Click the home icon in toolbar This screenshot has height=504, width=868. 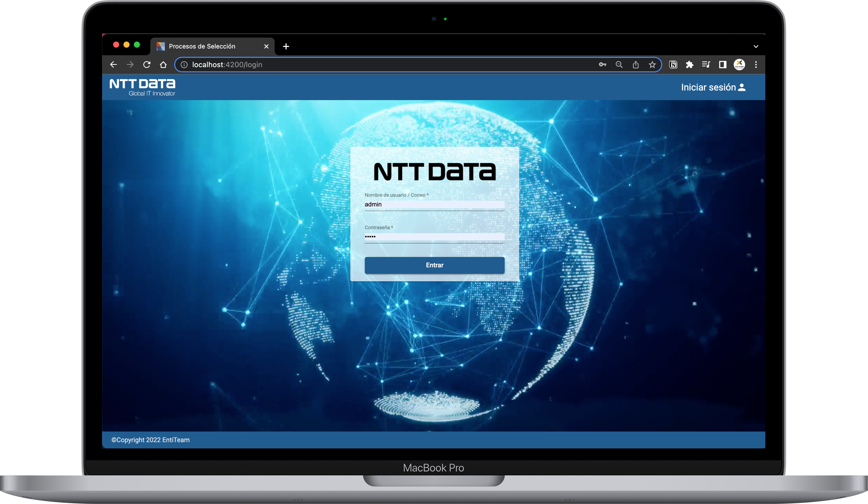[x=163, y=64]
